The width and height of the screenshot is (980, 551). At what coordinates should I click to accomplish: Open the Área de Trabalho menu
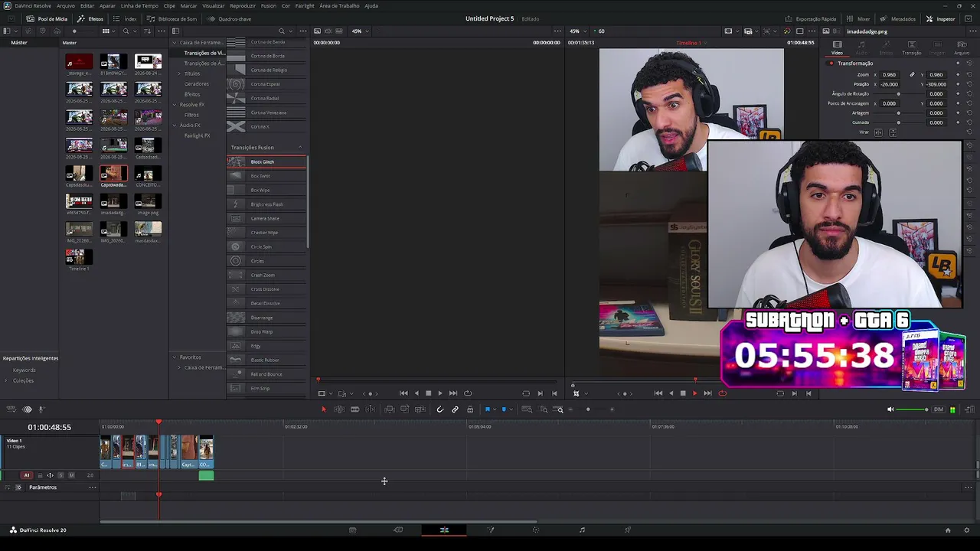(x=339, y=5)
